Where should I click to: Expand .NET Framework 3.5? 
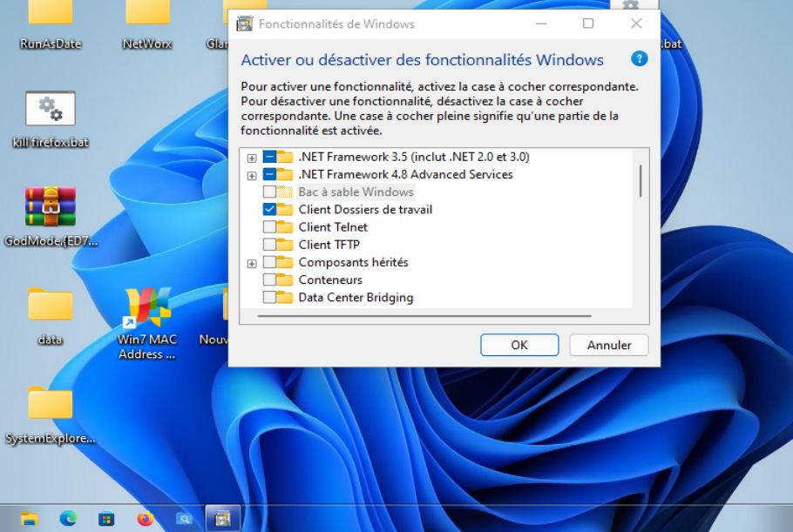tap(252, 158)
